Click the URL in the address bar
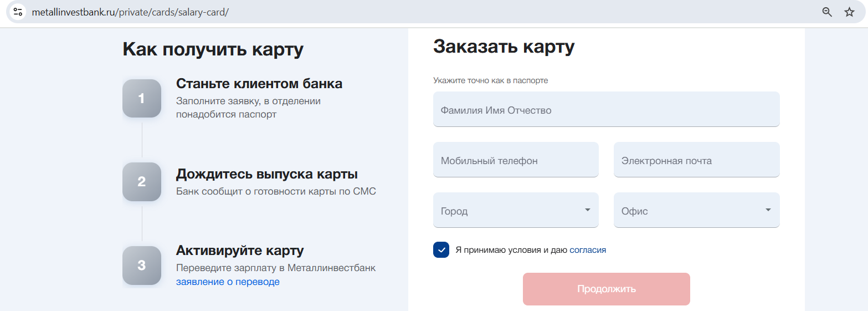The image size is (868, 311). click(x=130, y=12)
